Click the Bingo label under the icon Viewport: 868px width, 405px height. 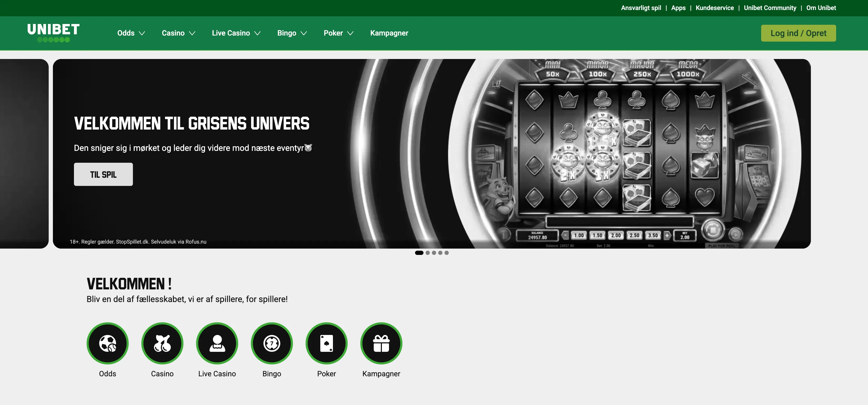272,374
